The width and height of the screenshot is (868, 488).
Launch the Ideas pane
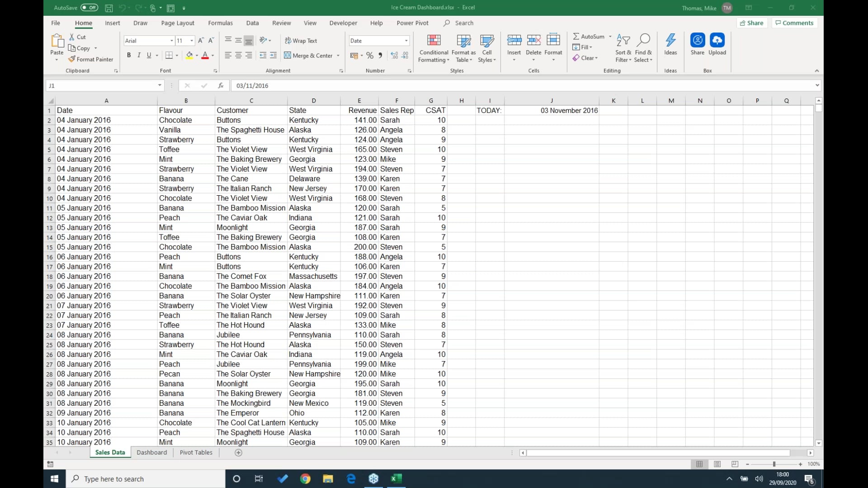click(670, 44)
